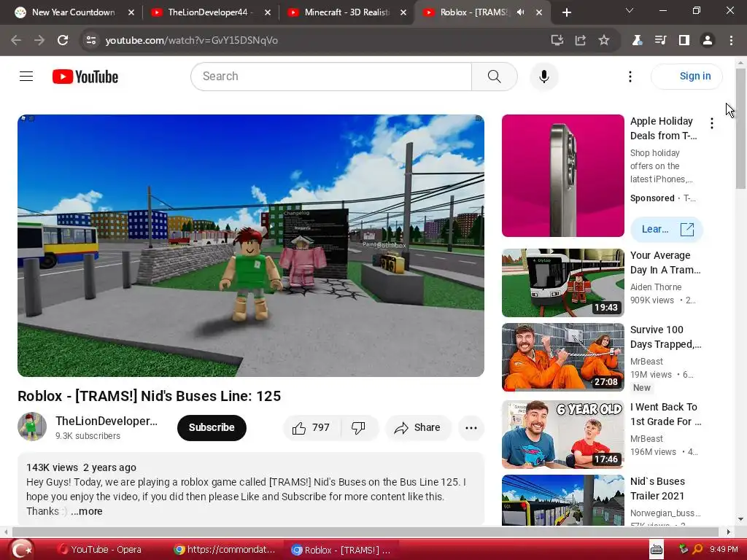747x560 pixels.
Task: Open Aiden Thorne channel name
Action: (656, 287)
